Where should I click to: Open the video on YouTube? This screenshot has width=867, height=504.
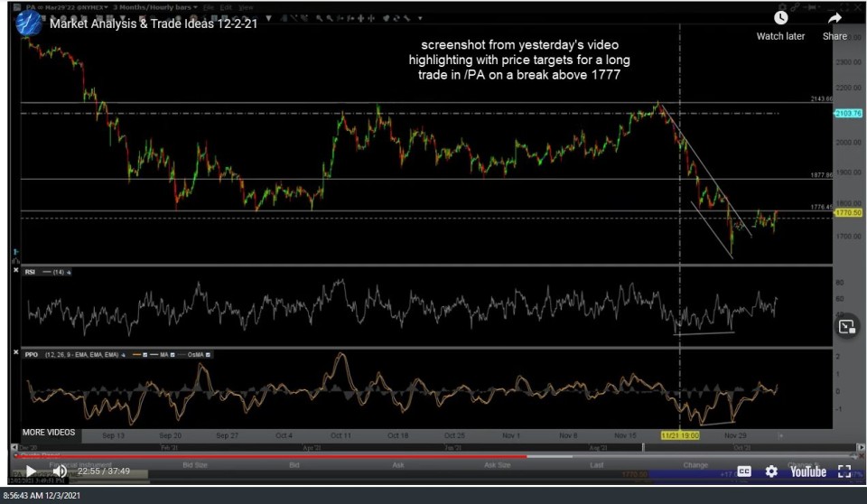807,471
